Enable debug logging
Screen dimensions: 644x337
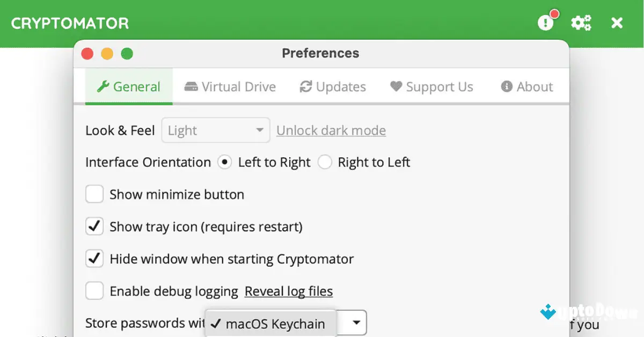[94, 290]
